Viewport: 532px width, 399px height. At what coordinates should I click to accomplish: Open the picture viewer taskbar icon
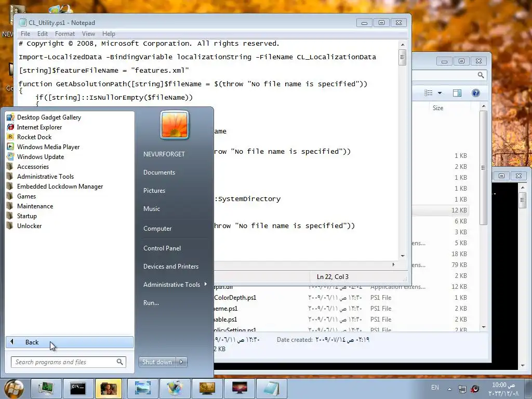[143, 388]
